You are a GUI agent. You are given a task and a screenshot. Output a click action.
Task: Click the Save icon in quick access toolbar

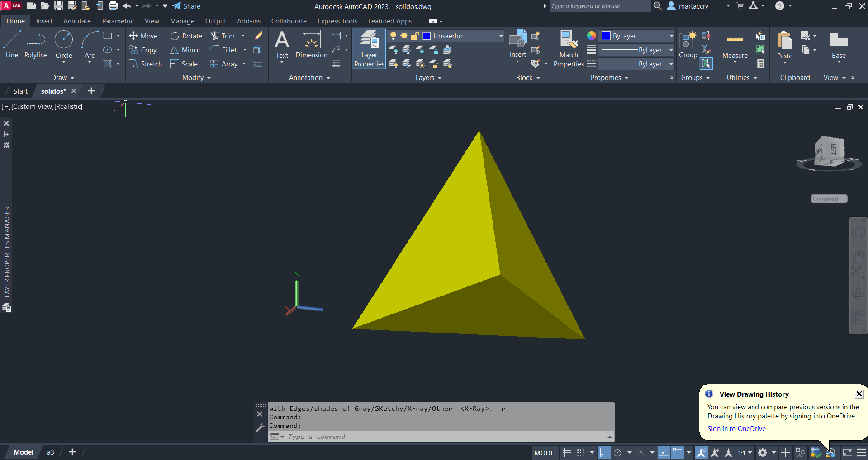pos(59,6)
